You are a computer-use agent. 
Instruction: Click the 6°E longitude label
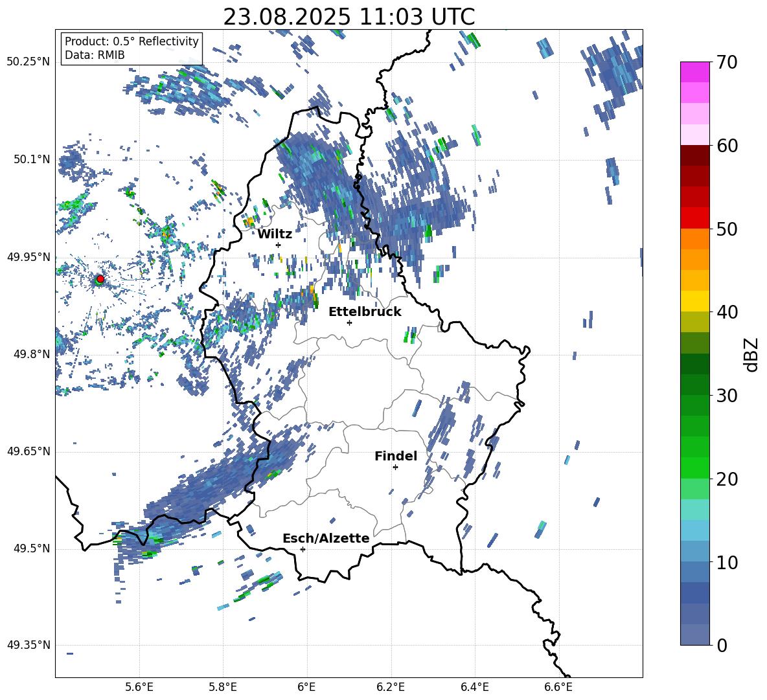(306, 688)
